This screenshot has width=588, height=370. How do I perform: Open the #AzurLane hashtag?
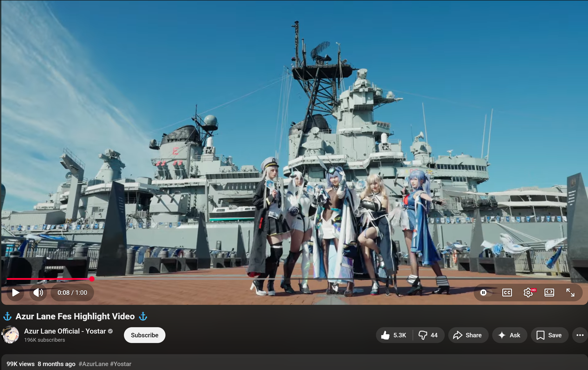(x=94, y=364)
